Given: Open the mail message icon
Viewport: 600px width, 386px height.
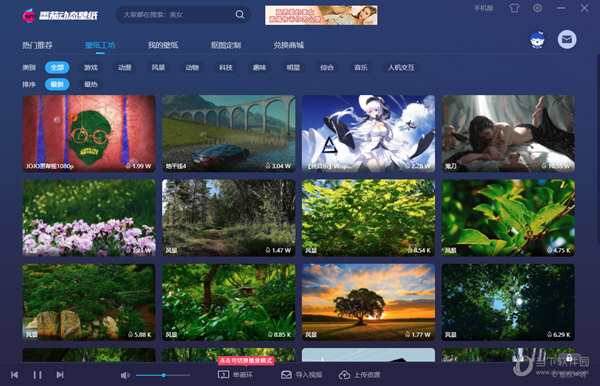Looking at the screenshot, I should tap(567, 39).
